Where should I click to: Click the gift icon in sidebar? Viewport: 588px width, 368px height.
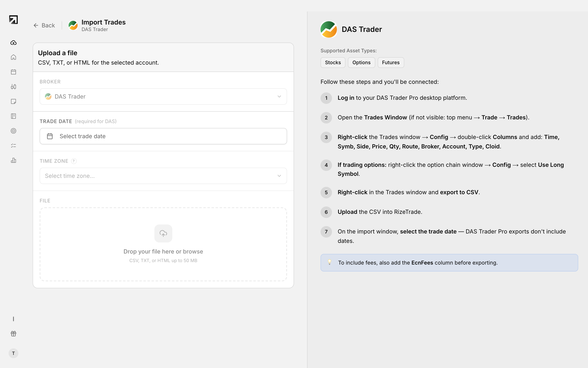coord(13,334)
